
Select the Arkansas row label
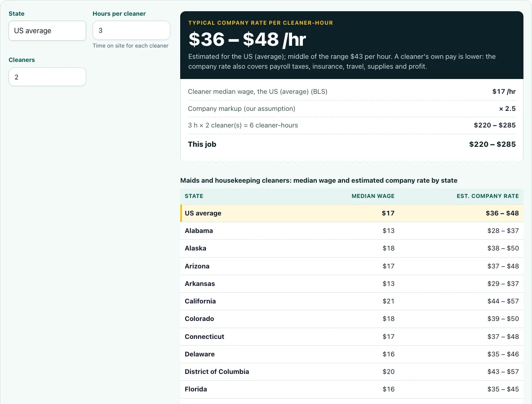(200, 284)
